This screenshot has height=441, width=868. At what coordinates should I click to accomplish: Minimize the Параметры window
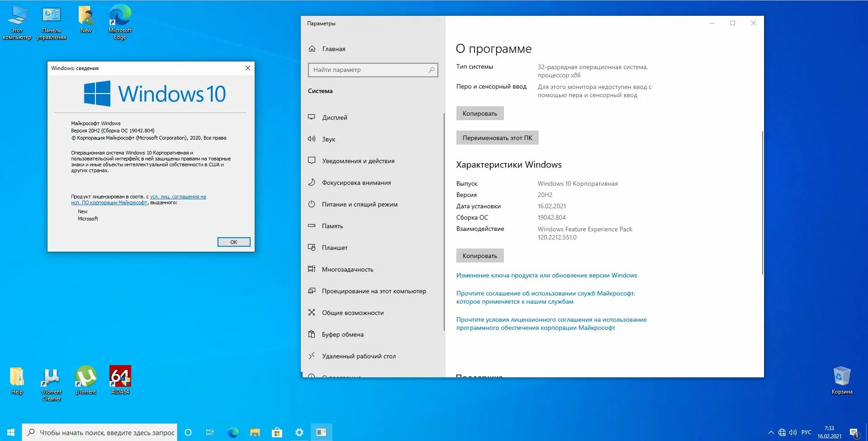click(x=712, y=23)
